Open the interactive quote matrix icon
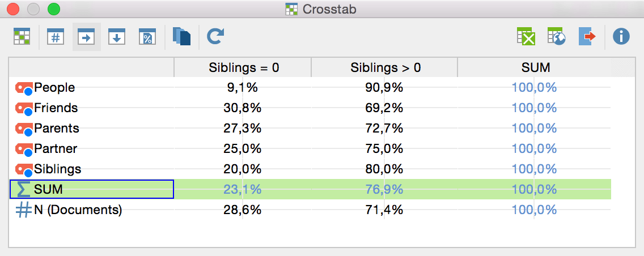644x256 pixels. [x=22, y=36]
